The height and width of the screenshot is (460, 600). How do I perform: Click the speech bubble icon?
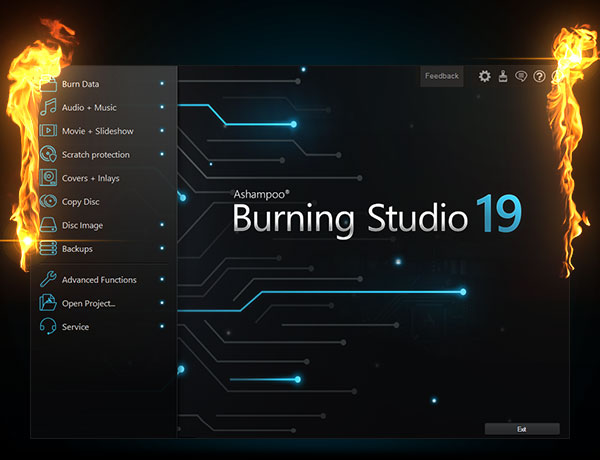521,76
